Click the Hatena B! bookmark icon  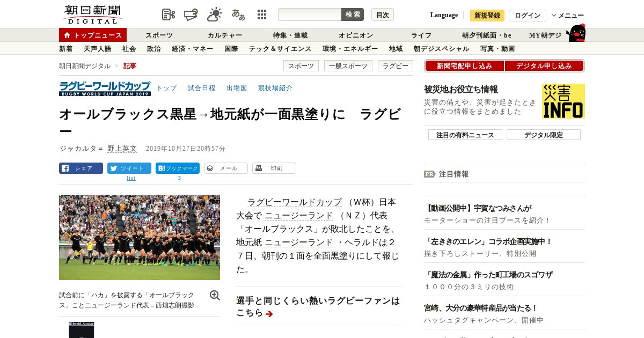161,168
